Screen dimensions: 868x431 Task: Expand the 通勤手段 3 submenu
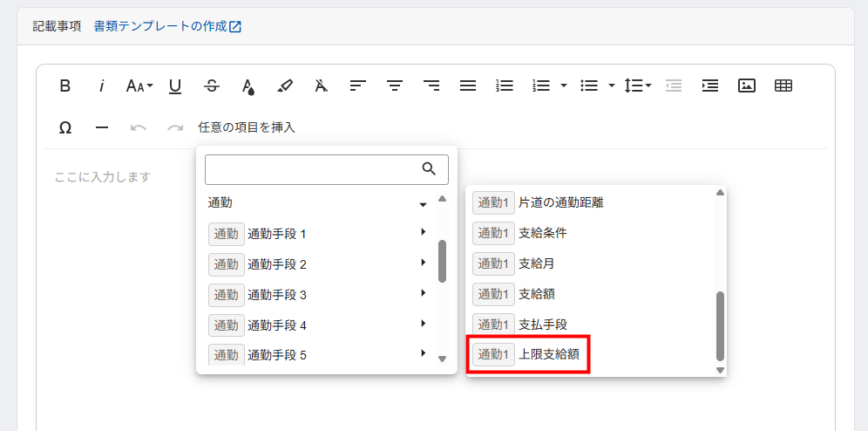coord(423,294)
